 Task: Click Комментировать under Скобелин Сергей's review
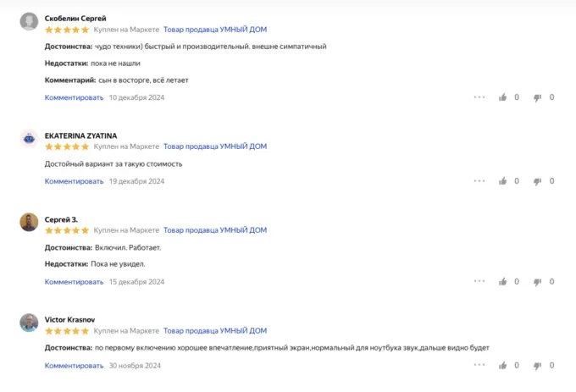click(x=74, y=97)
